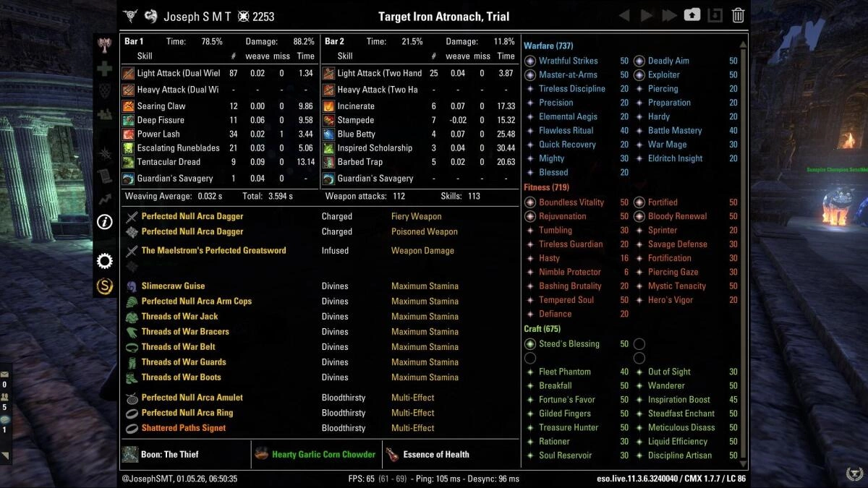The image size is (868, 488).
Task: Click the Incinerate skill icon
Action: click(328, 106)
